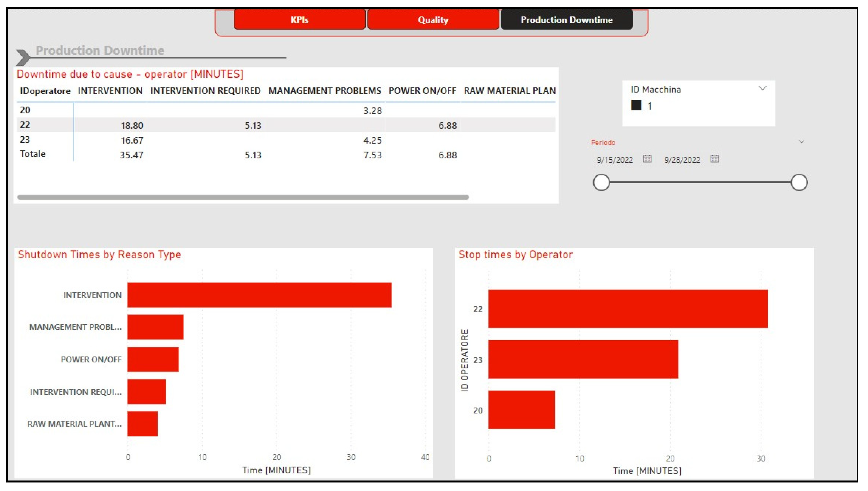Select the INTERVENTION bar in reason chart
Screen dimensions: 868x491
259,295
